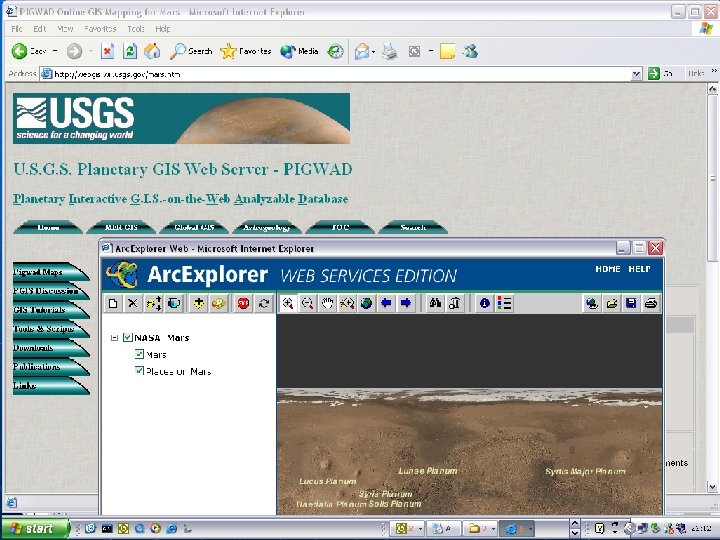Click the Next Extent right arrow

click(406, 303)
